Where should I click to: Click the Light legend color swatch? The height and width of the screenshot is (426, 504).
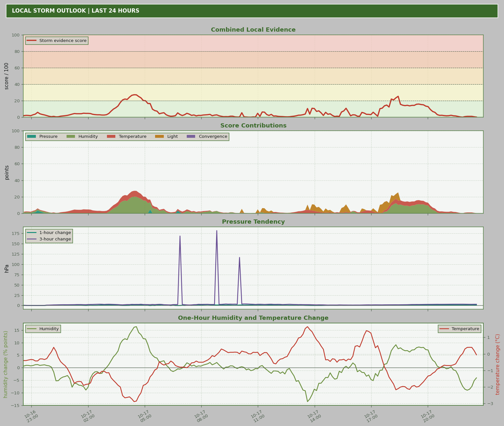click(x=160, y=137)
